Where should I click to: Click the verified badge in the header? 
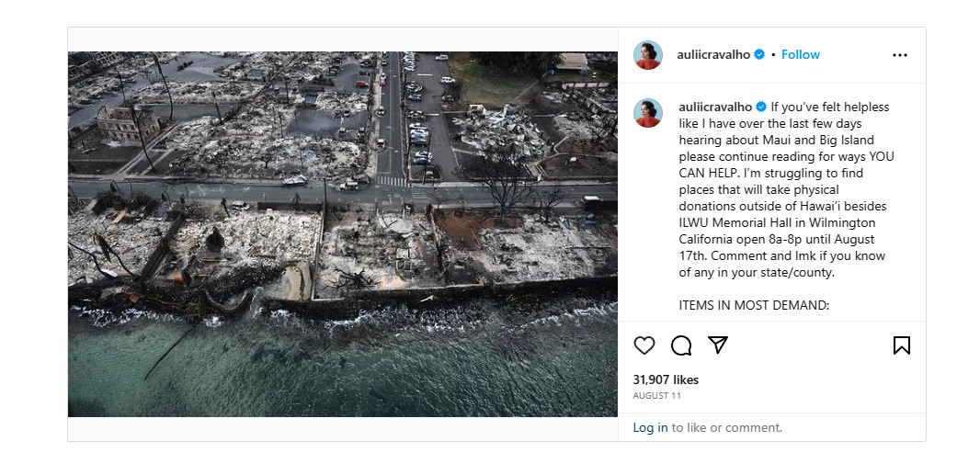click(x=759, y=54)
